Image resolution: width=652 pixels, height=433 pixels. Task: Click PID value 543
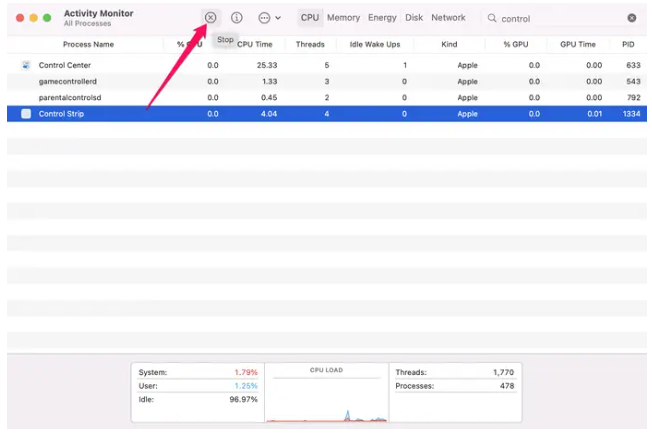633,81
